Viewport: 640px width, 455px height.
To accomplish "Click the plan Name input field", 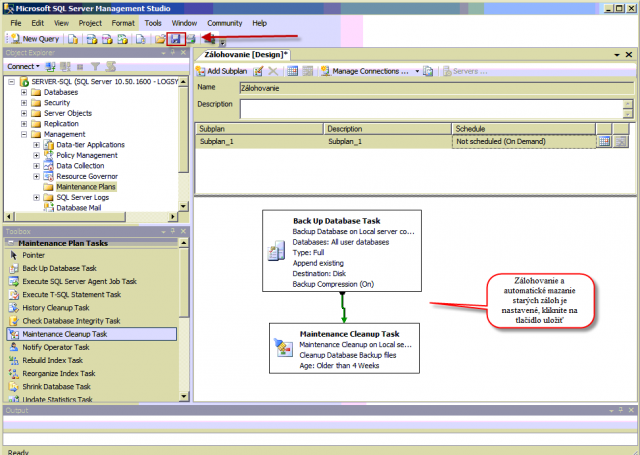I will click(436, 88).
